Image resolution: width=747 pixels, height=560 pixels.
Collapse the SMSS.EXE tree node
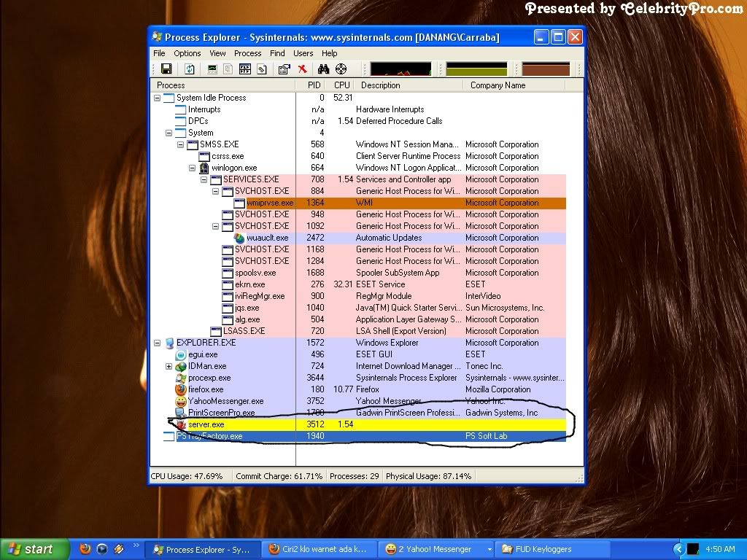[181, 145]
